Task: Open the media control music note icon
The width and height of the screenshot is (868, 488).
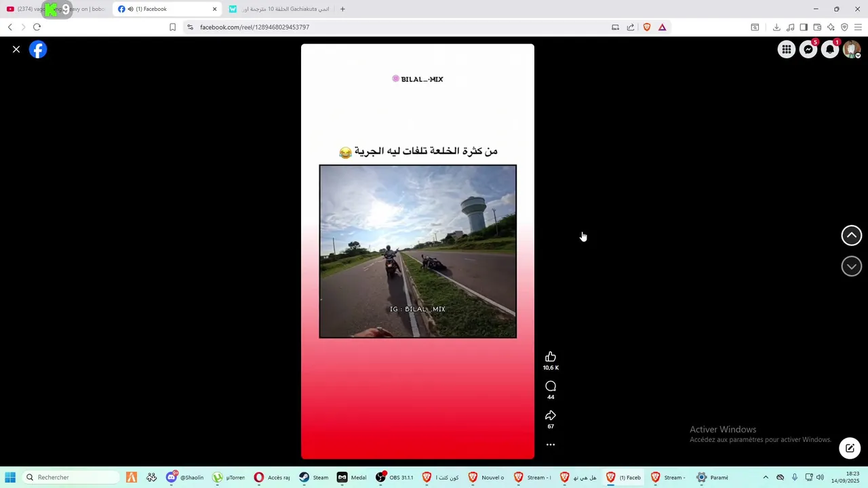Action: pyautogui.click(x=790, y=27)
